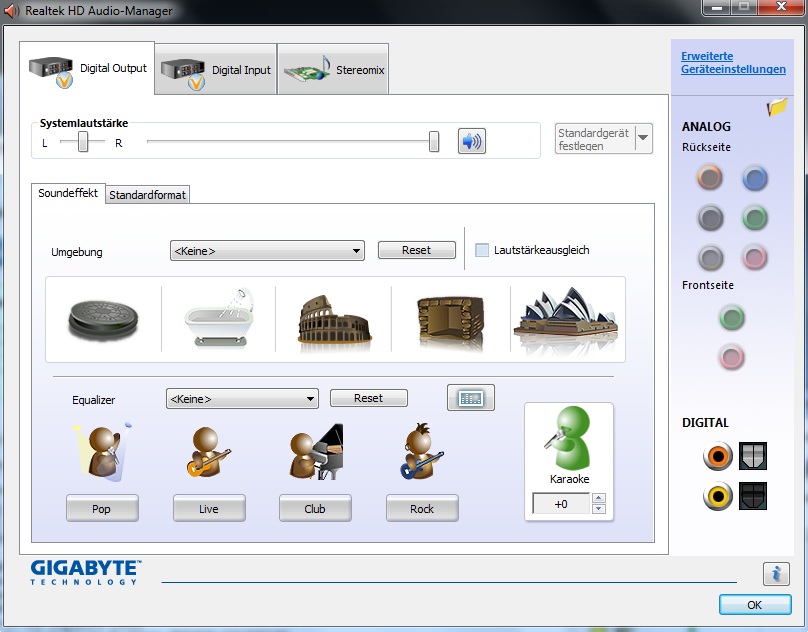Click the Live guitarist figure icon
Image resolution: width=808 pixels, height=632 pixels.
coord(208,452)
